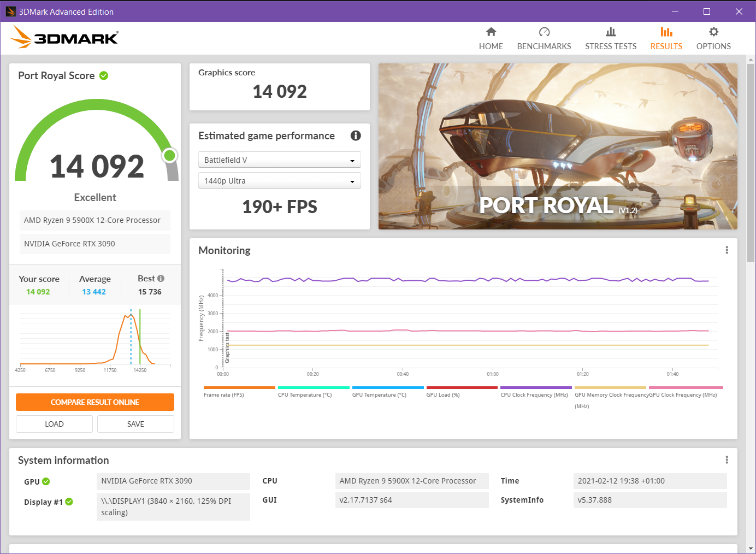
Task: Click the purple CPU clock frequency line
Action: [x=468, y=280]
